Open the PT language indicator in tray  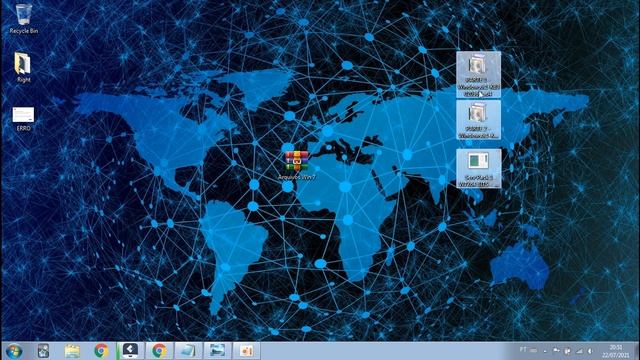click(x=524, y=350)
